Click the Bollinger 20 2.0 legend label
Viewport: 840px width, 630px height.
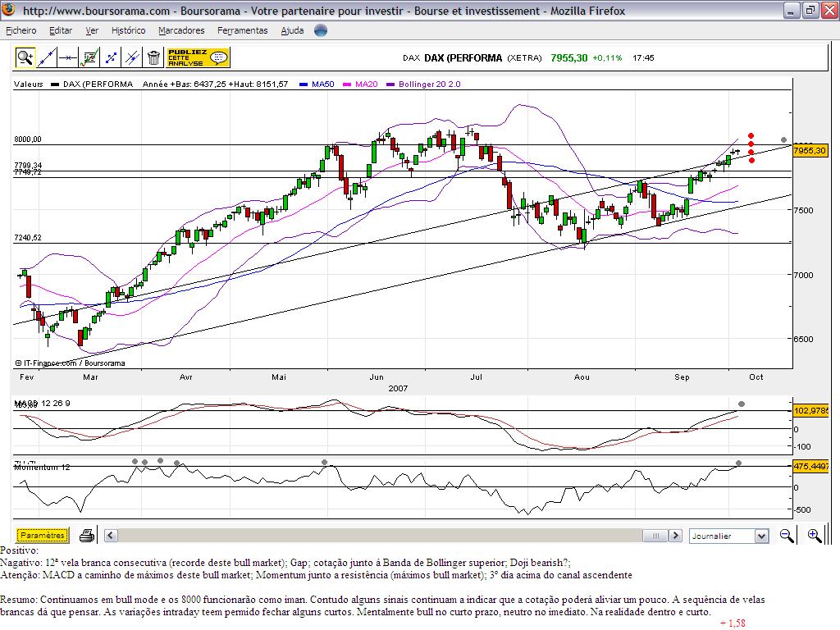point(430,84)
